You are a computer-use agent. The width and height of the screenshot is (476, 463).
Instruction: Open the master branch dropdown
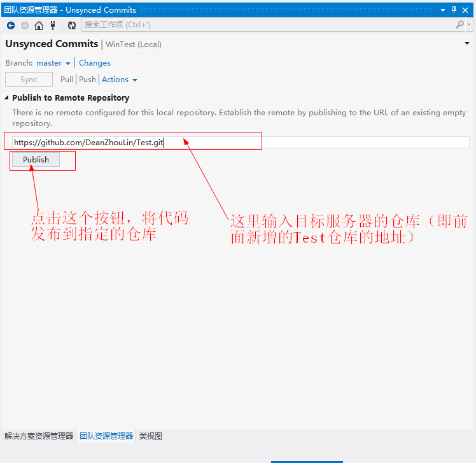53,63
